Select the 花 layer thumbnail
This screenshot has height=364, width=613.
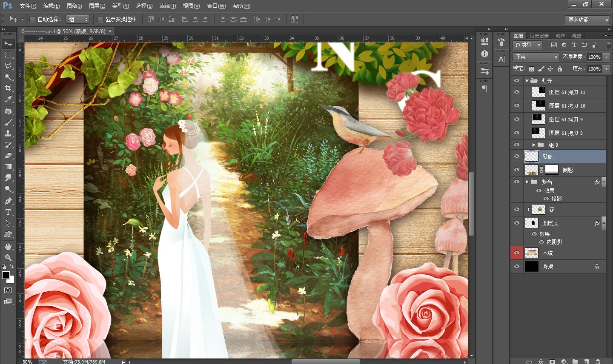click(539, 210)
